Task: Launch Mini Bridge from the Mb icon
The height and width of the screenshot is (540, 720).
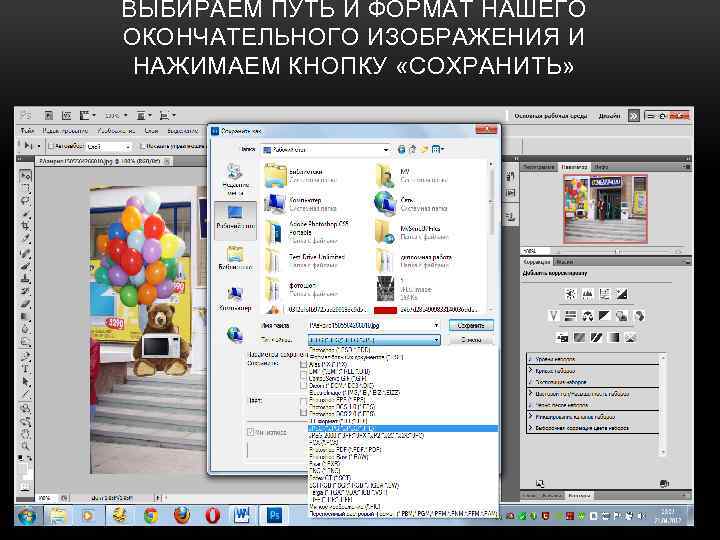Action: point(67,115)
